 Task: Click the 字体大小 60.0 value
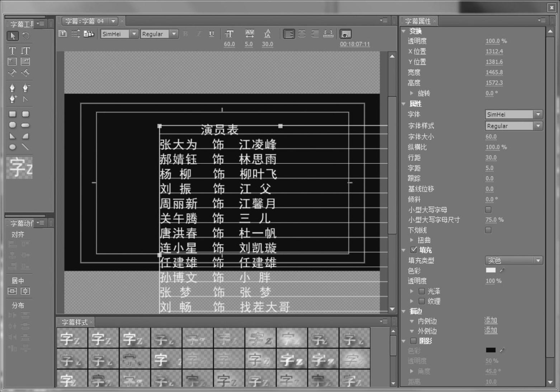point(491,137)
